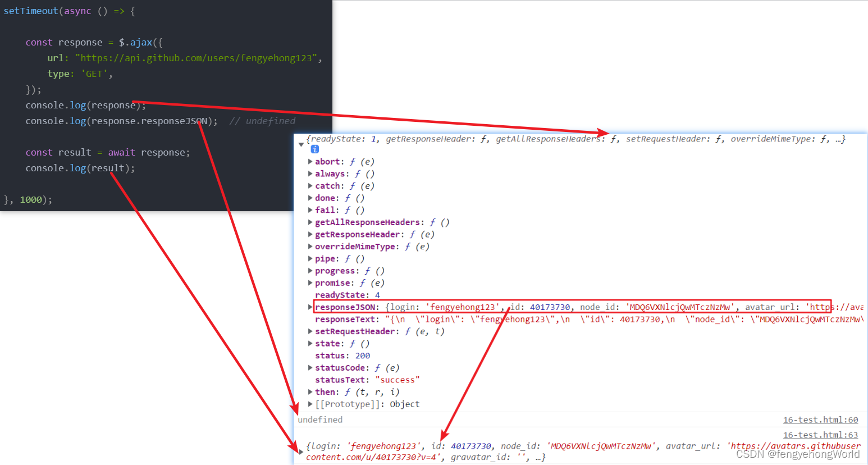Expand overrideMimeType function entry
Screen dimensions: 868x465
310,246
